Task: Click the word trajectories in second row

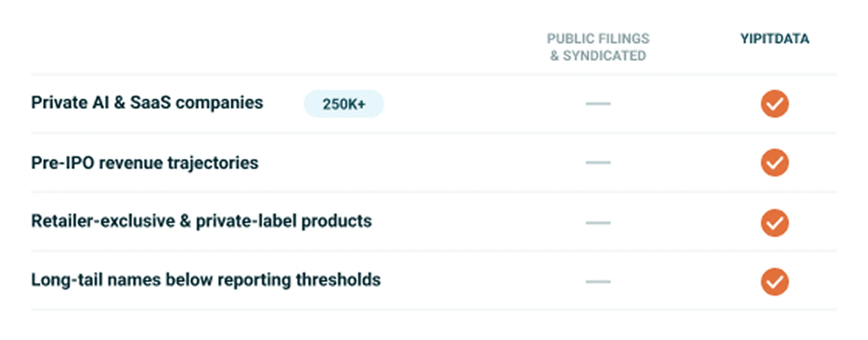Action: [219, 163]
